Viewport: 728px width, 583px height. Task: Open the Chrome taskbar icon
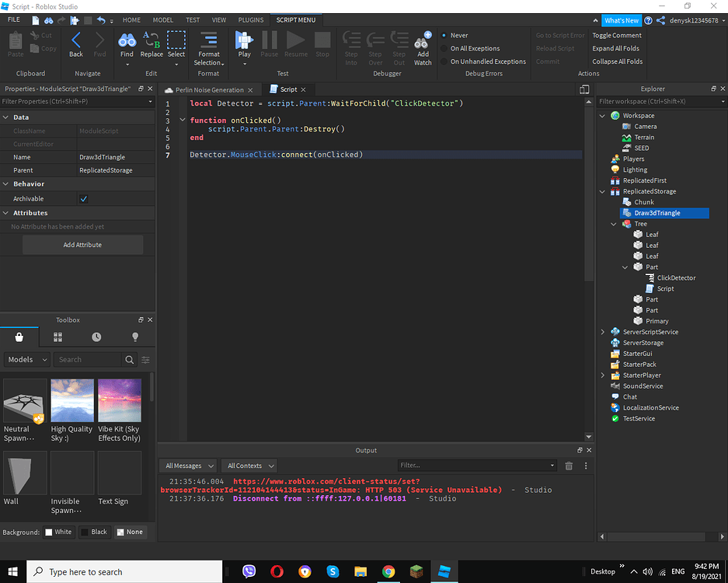point(388,571)
